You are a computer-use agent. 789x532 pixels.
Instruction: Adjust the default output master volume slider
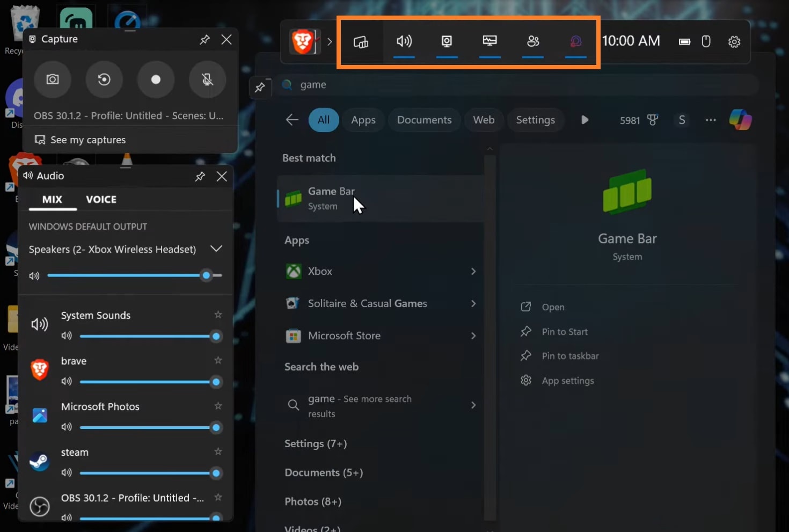point(135,275)
